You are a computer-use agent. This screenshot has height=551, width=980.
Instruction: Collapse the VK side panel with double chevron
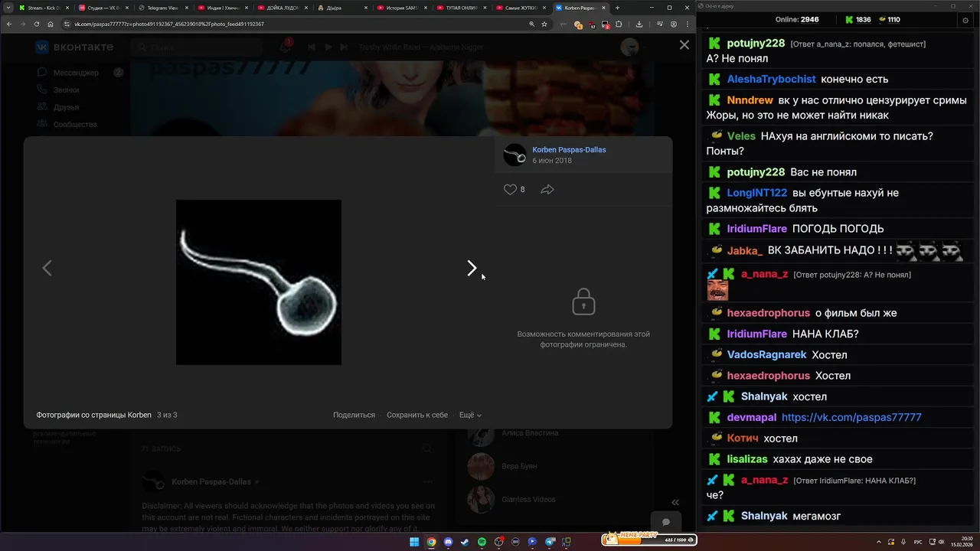(x=675, y=502)
